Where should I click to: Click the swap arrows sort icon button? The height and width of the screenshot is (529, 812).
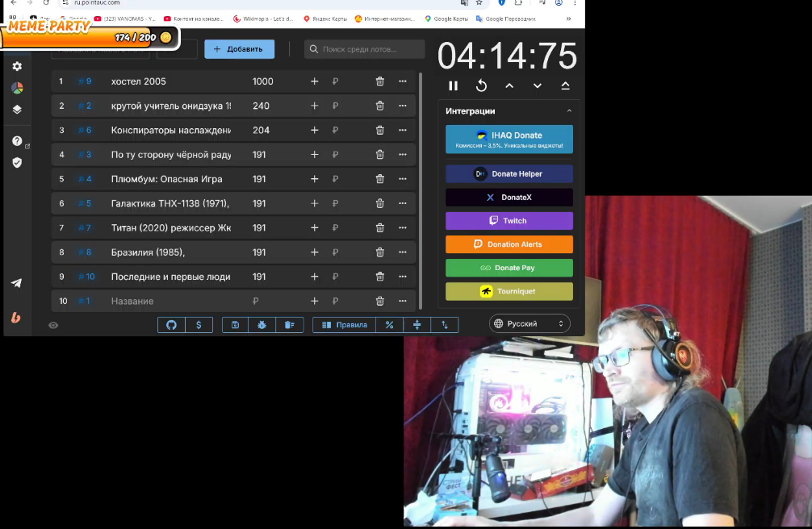click(444, 324)
